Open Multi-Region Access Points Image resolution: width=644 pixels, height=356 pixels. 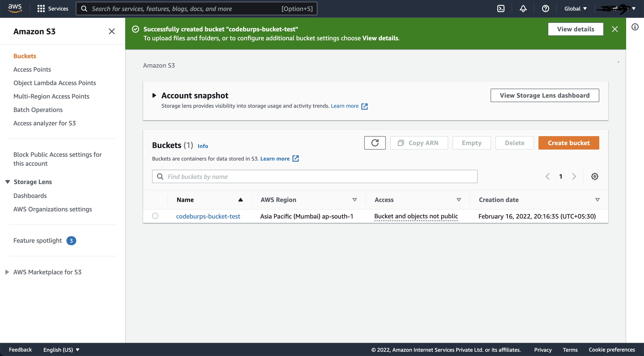[51, 96]
